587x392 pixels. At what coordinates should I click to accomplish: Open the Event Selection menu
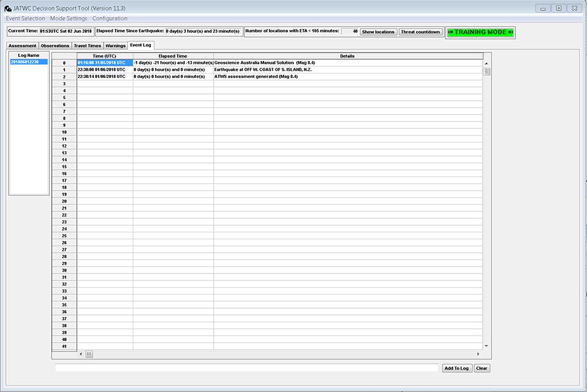click(25, 18)
